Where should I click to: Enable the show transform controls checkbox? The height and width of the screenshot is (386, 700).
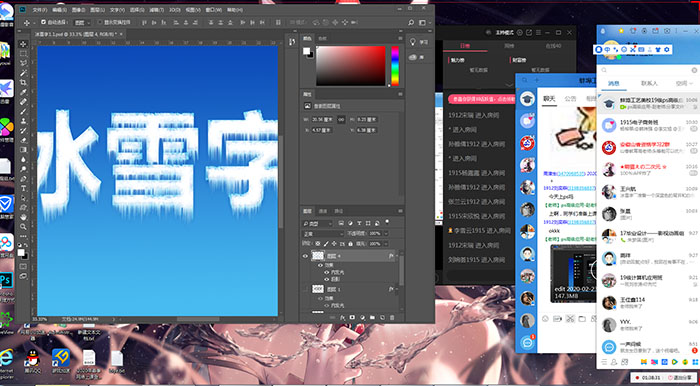(x=100, y=22)
